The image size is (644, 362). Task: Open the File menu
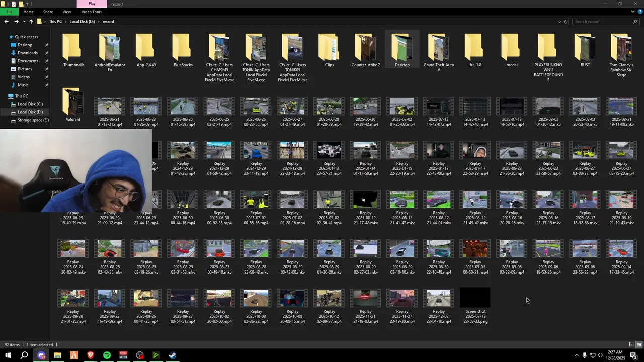pyautogui.click(x=9, y=12)
